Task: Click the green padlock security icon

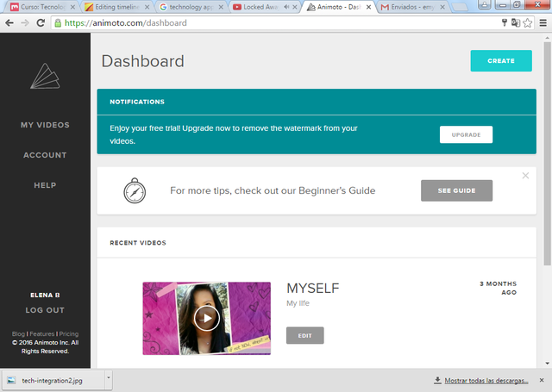Action: (58, 23)
